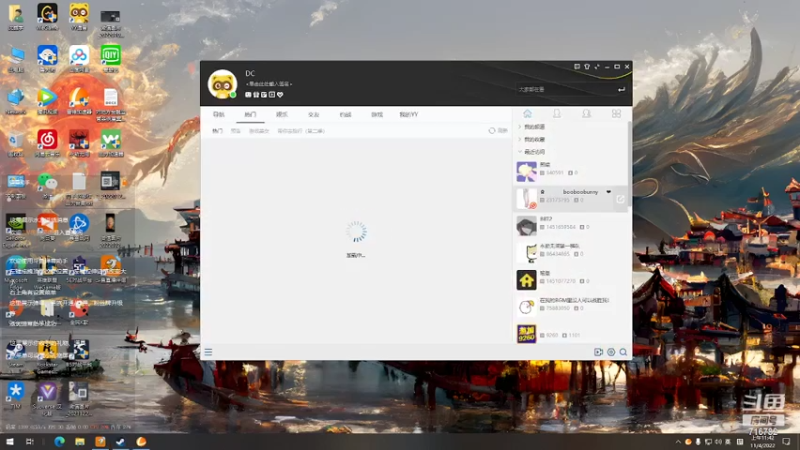Click the refresh button above the loading area

point(498,131)
